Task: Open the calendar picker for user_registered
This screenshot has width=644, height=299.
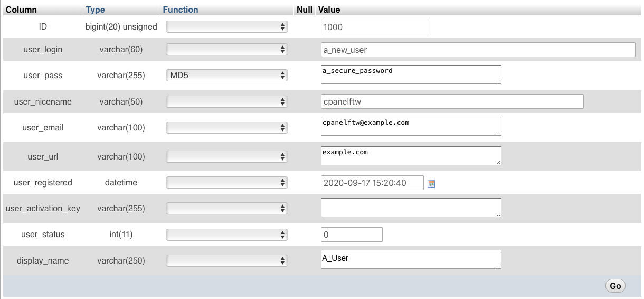Action: [431, 183]
